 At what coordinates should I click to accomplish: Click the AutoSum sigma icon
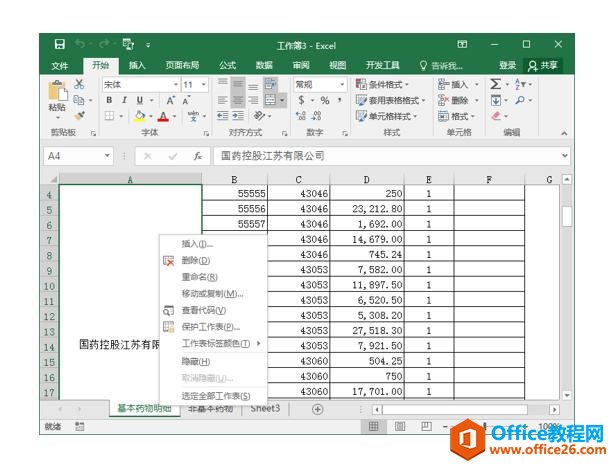(495, 84)
